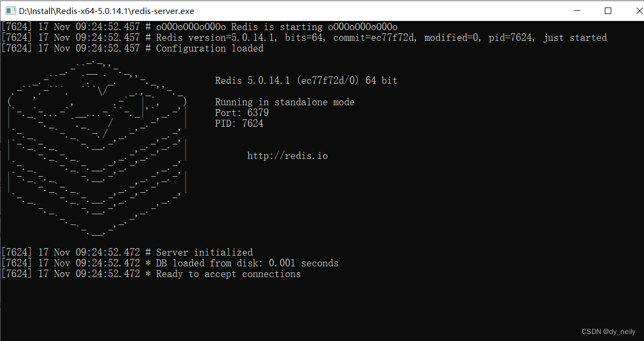Select the 'Port: 6379' text

pyautogui.click(x=241, y=112)
